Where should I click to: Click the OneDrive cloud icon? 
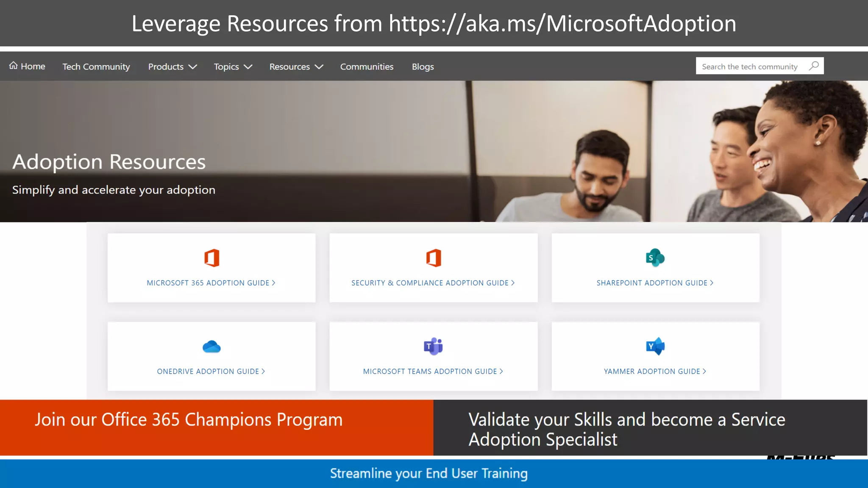pyautogui.click(x=211, y=347)
